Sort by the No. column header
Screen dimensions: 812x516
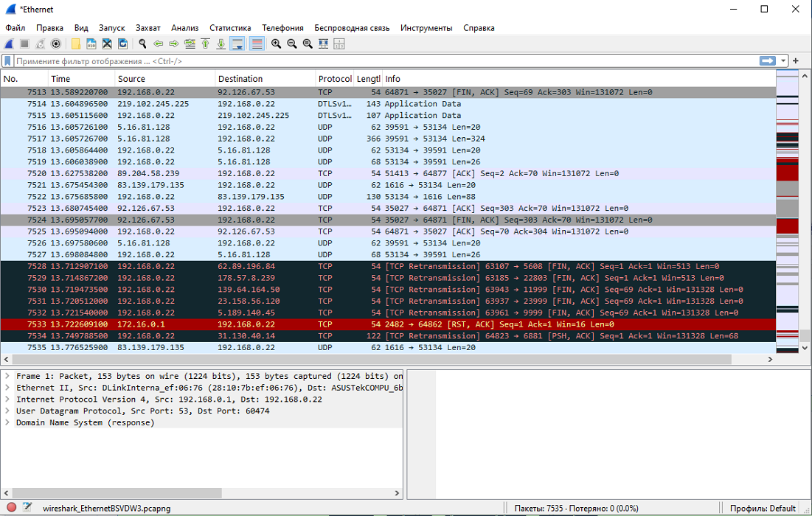[x=24, y=79]
